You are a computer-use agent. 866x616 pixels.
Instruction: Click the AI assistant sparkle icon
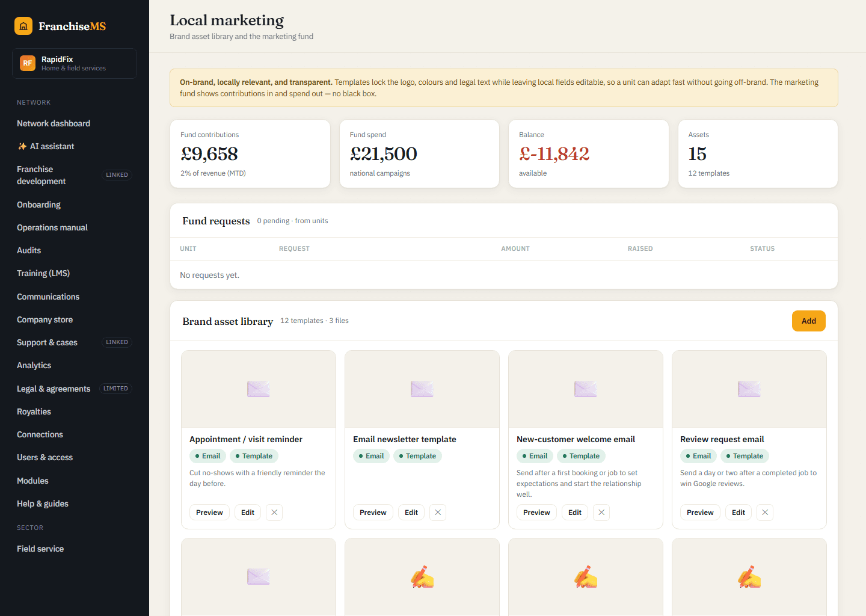pyautogui.click(x=22, y=146)
